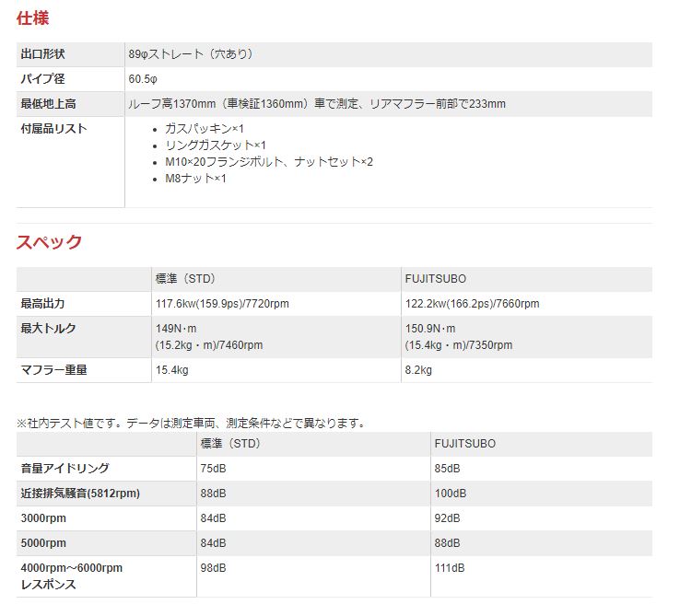Image resolution: width=680 pixels, height=616 pixels.
Task: Click the ガスパッキン×1 list item
Action: click(204, 129)
